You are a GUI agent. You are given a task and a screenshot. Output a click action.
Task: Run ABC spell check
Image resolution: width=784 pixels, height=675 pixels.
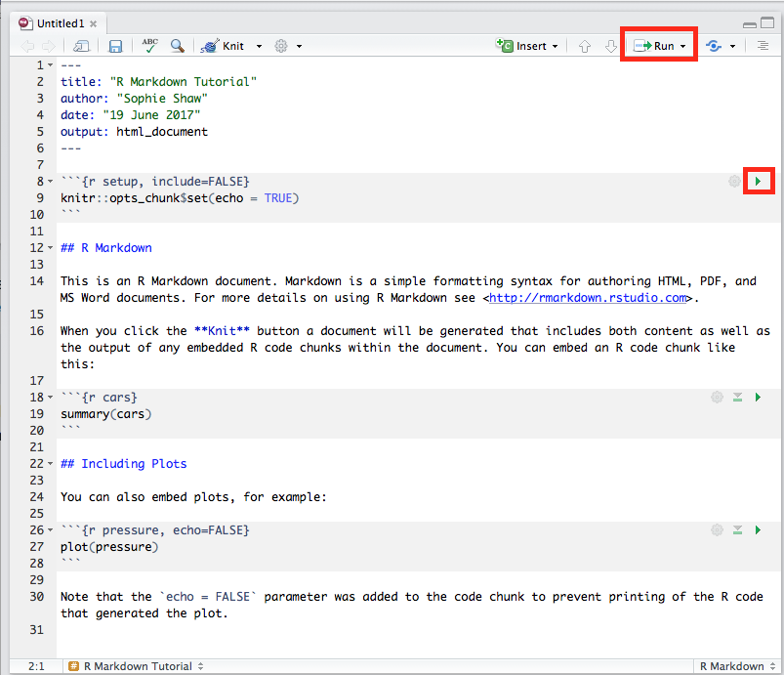pyautogui.click(x=149, y=46)
